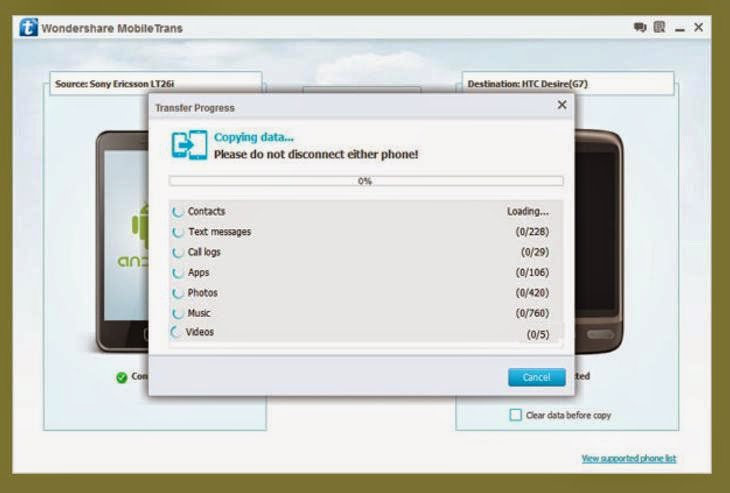
Task: Click the Wondershare MobileTrans title text
Action: click(x=112, y=28)
